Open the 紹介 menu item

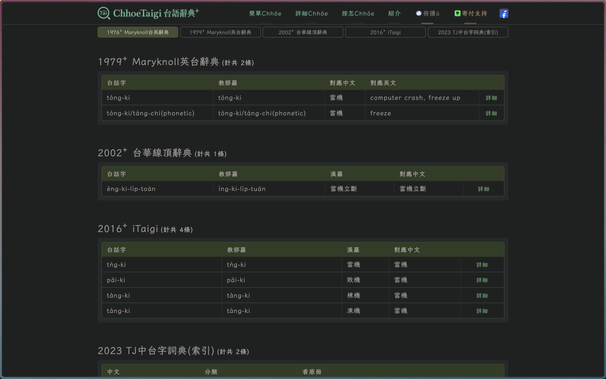pyautogui.click(x=394, y=14)
